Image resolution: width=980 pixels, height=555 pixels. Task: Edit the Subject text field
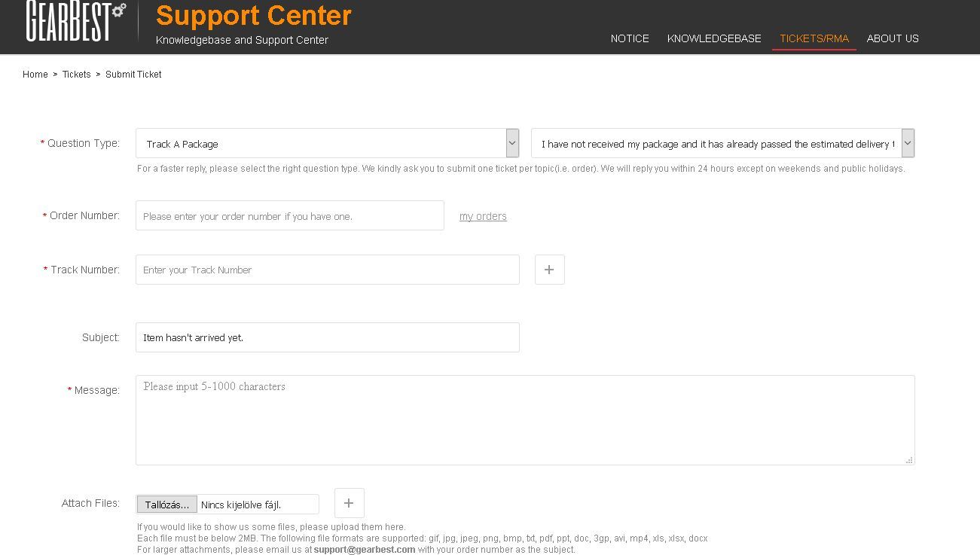tap(327, 337)
